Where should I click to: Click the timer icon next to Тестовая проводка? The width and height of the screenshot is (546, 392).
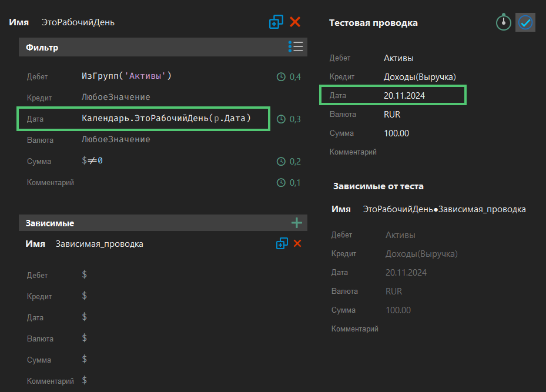[x=503, y=22]
